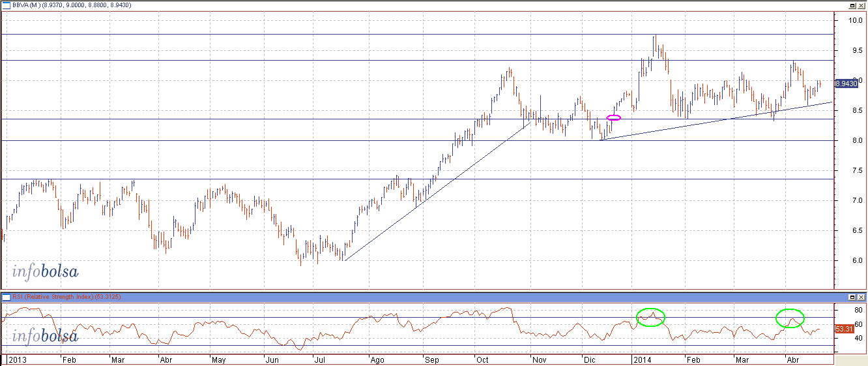Click the Nov date axis label
The image size is (868, 366).
click(x=540, y=359)
